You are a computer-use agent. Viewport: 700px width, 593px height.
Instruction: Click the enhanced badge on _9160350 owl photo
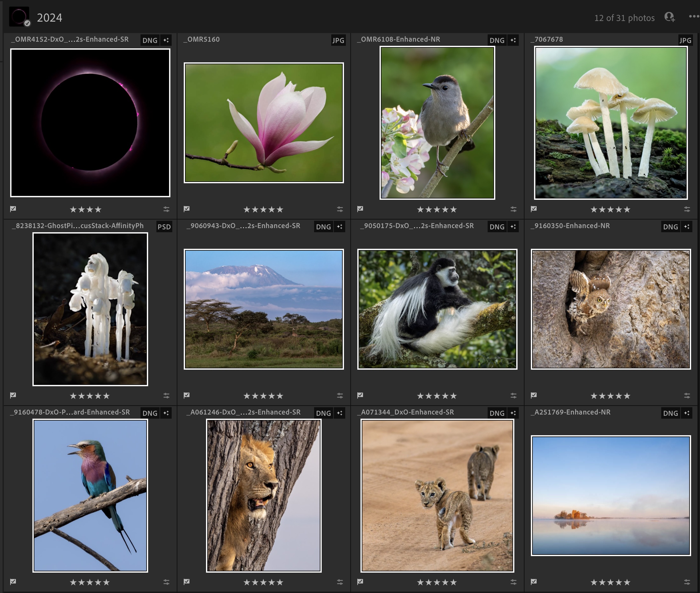point(687,227)
